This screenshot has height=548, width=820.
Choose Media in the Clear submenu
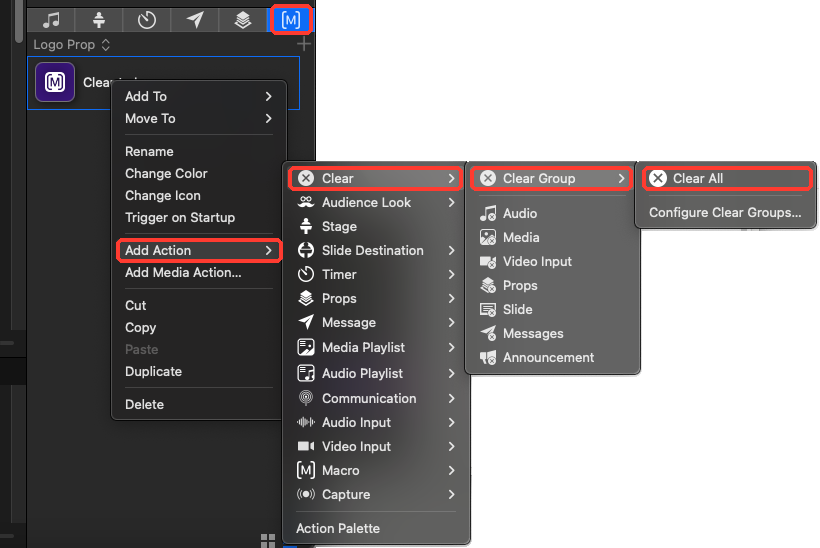coord(552,237)
